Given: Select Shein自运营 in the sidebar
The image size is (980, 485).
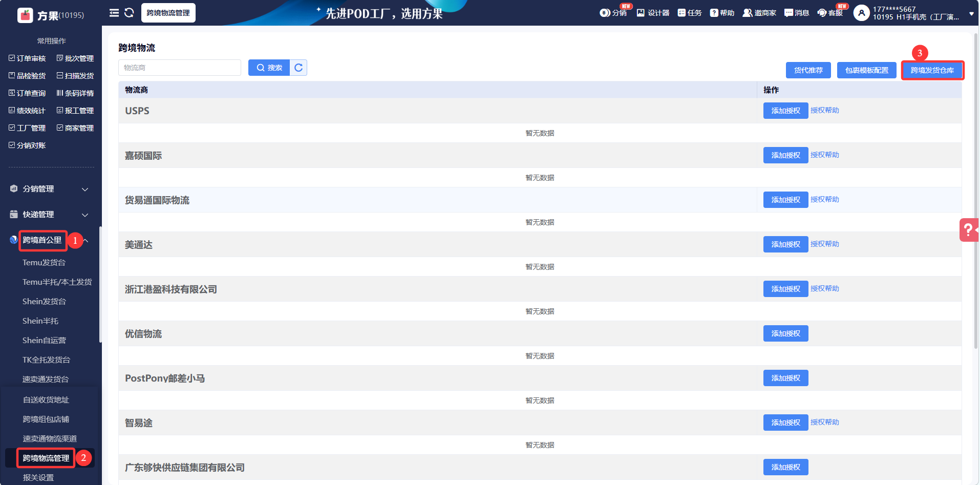Looking at the screenshot, I should click(x=44, y=341).
